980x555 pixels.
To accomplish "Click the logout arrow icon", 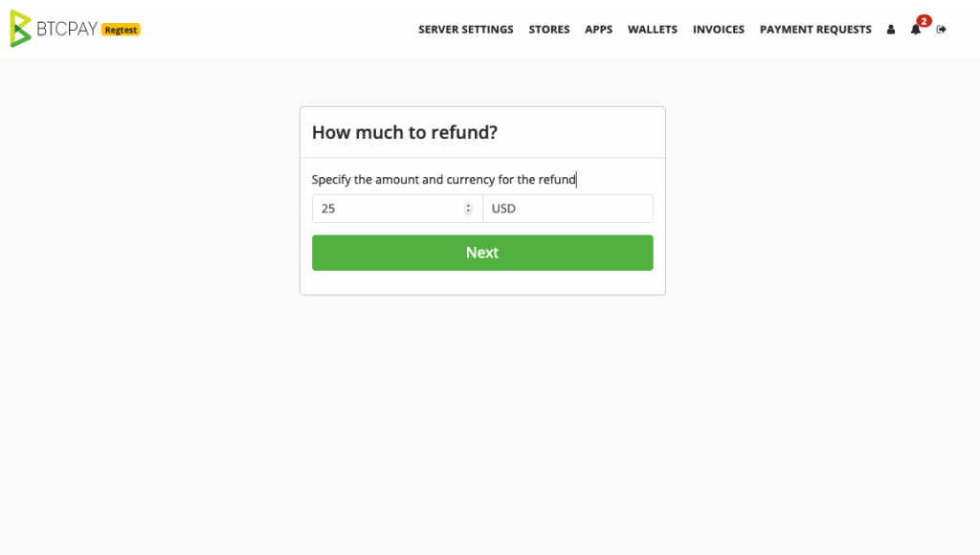I will (x=942, y=30).
